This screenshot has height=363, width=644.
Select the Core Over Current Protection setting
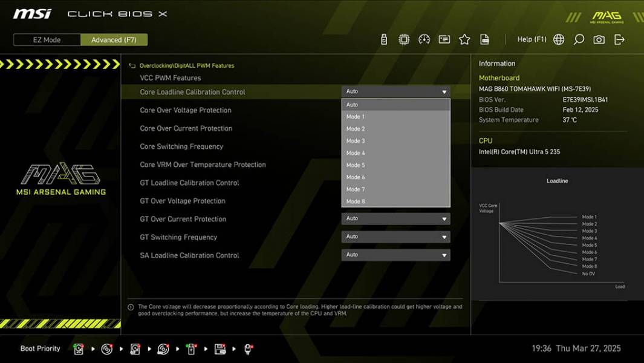pyautogui.click(x=186, y=128)
